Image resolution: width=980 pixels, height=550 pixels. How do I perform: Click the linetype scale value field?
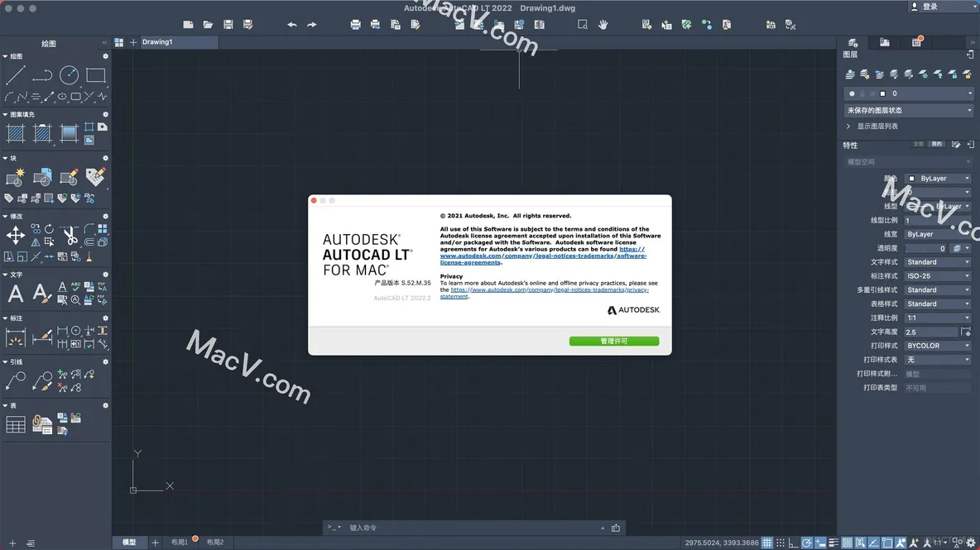(x=938, y=220)
